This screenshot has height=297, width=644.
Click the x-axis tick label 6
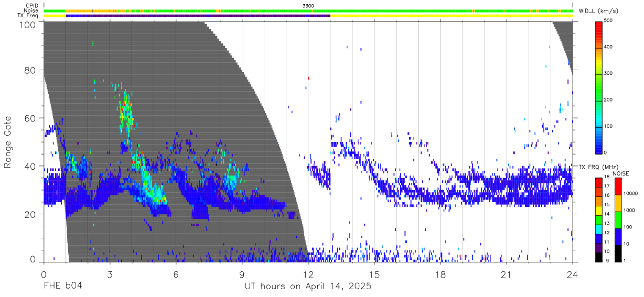176,274
